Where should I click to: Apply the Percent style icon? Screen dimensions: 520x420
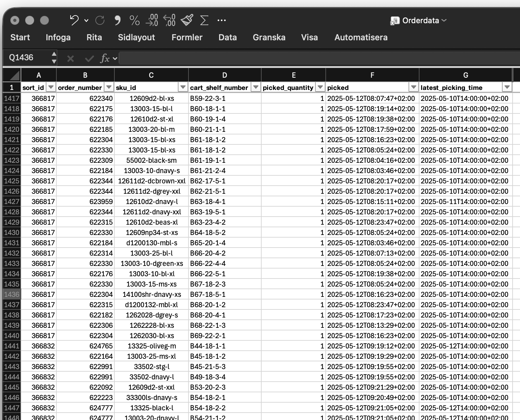(135, 20)
